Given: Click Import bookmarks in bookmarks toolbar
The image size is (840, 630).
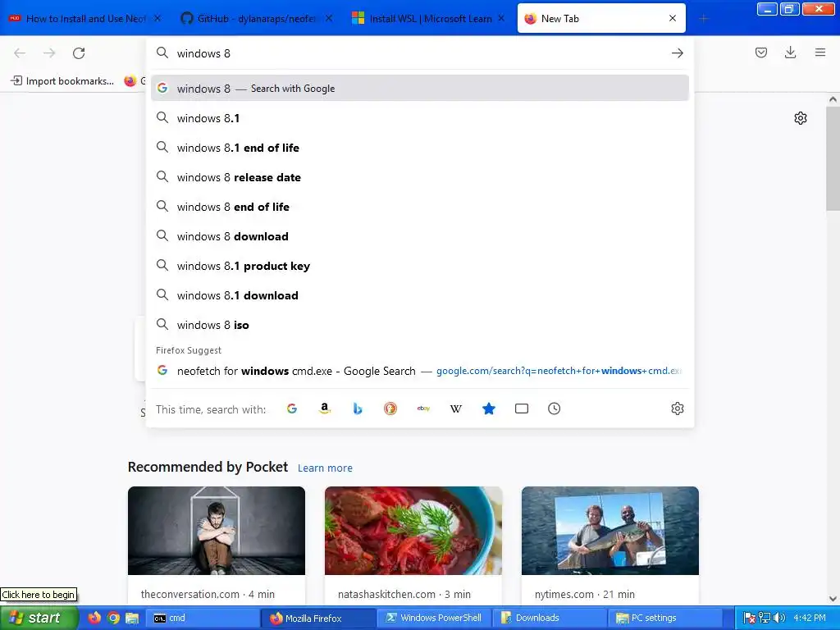Looking at the screenshot, I should point(62,81).
